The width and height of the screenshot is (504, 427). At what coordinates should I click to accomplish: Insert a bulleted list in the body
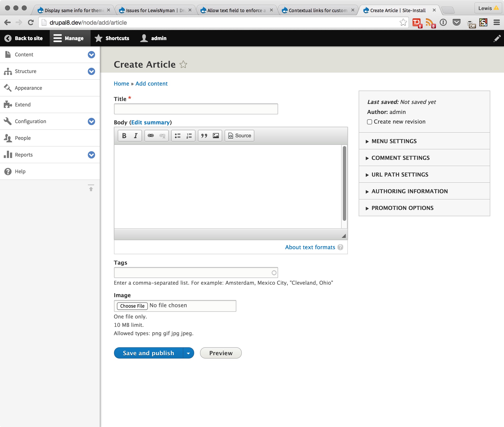[177, 136]
